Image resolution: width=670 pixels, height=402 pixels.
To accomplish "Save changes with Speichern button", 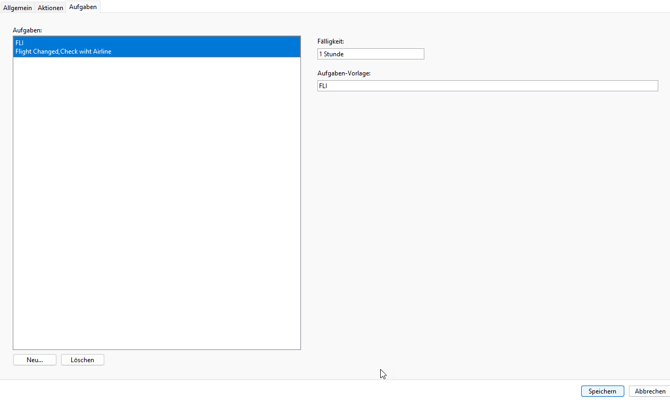I will (602, 391).
